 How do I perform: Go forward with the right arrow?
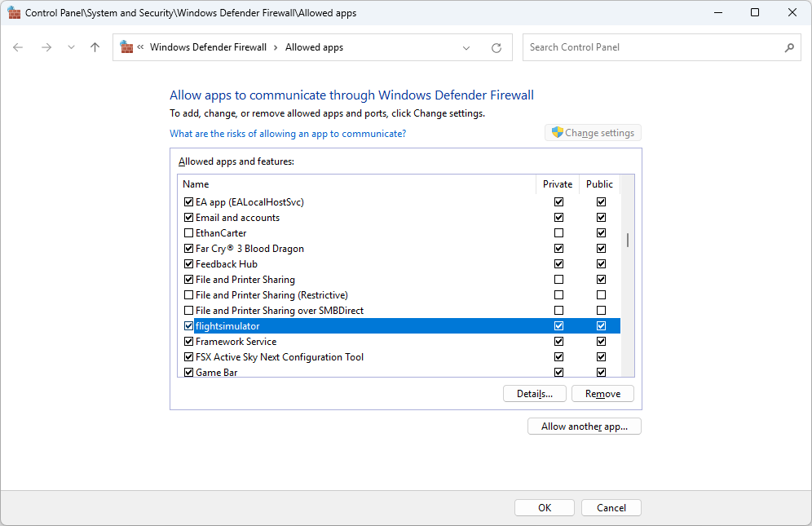point(46,47)
